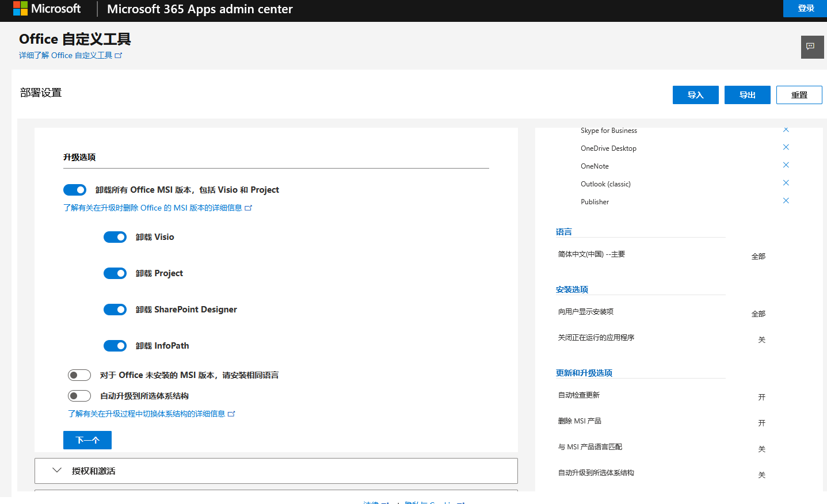Click the 导出 button
The height and width of the screenshot is (504, 827).
748,95
